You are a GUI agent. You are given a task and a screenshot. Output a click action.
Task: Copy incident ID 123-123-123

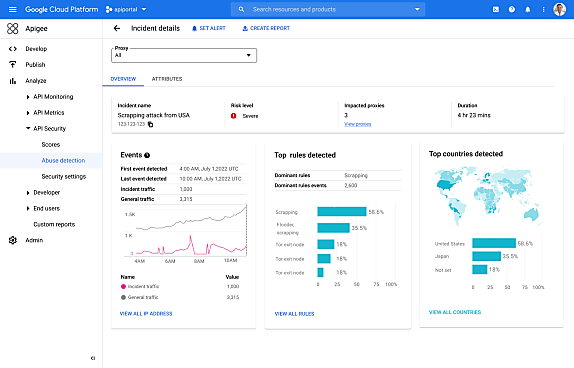tap(150, 124)
